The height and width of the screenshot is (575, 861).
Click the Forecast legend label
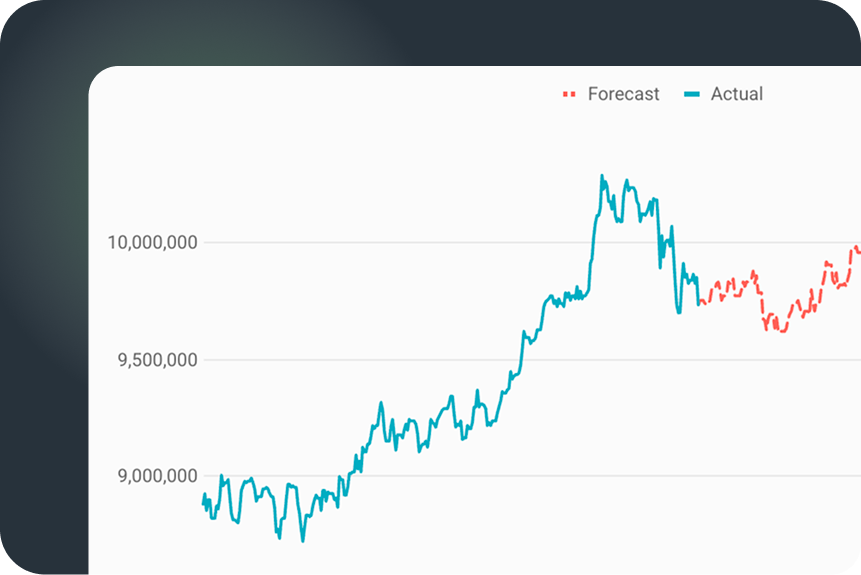tap(623, 94)
